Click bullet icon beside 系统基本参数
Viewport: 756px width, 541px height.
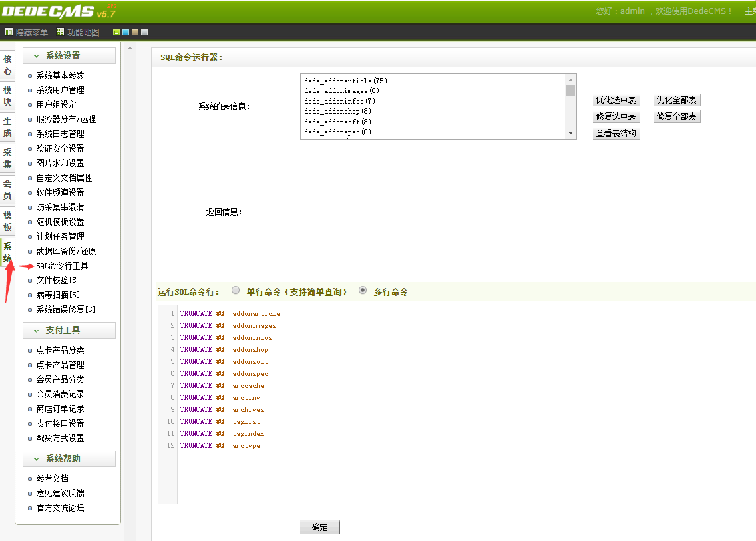(30, 76)
